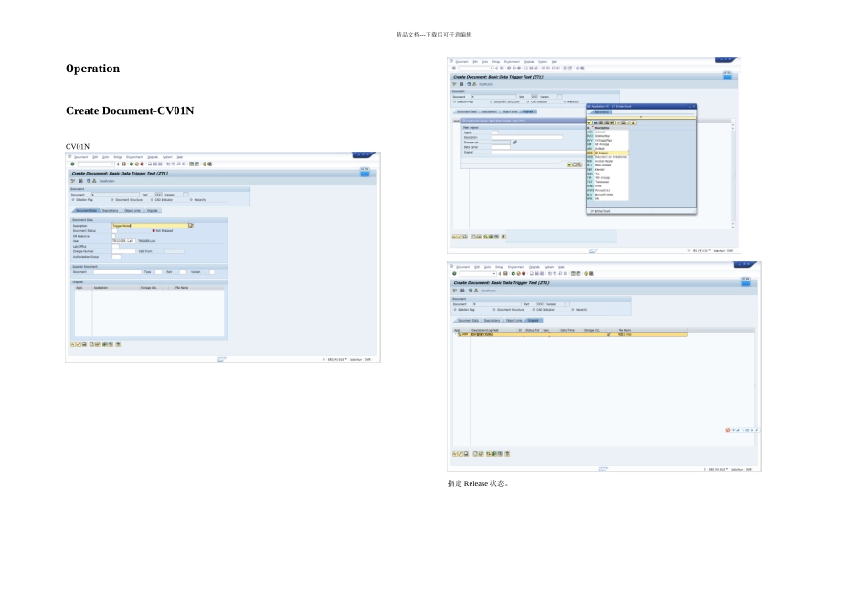Viewport: 868px width, 614px height.
Task: Click the yellow Exit icon in left SAP window
Action: (x=137, y=164)
